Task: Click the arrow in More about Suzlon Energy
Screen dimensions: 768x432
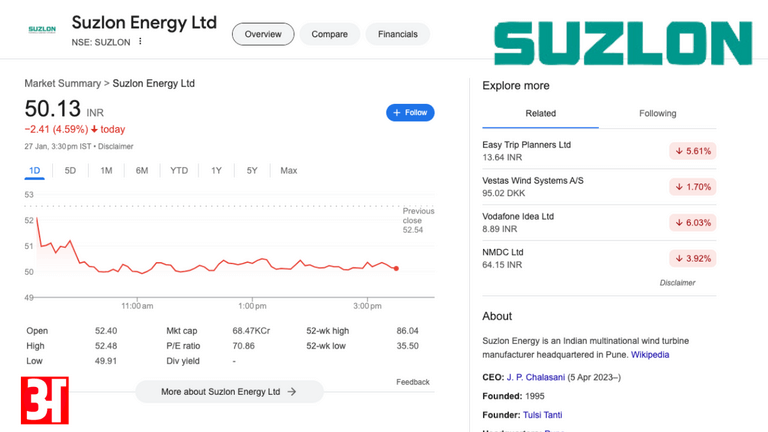Action: tap(292, 392)
